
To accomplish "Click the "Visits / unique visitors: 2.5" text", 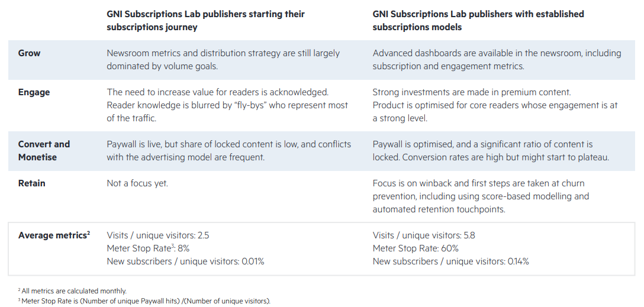I will click(x=157, y=235).
